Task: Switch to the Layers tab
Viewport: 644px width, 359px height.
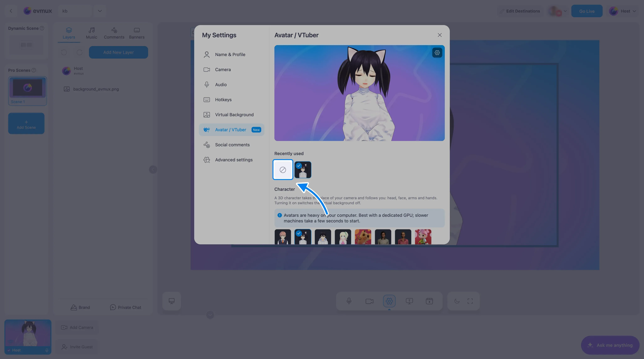Action: tap(69, 33)
